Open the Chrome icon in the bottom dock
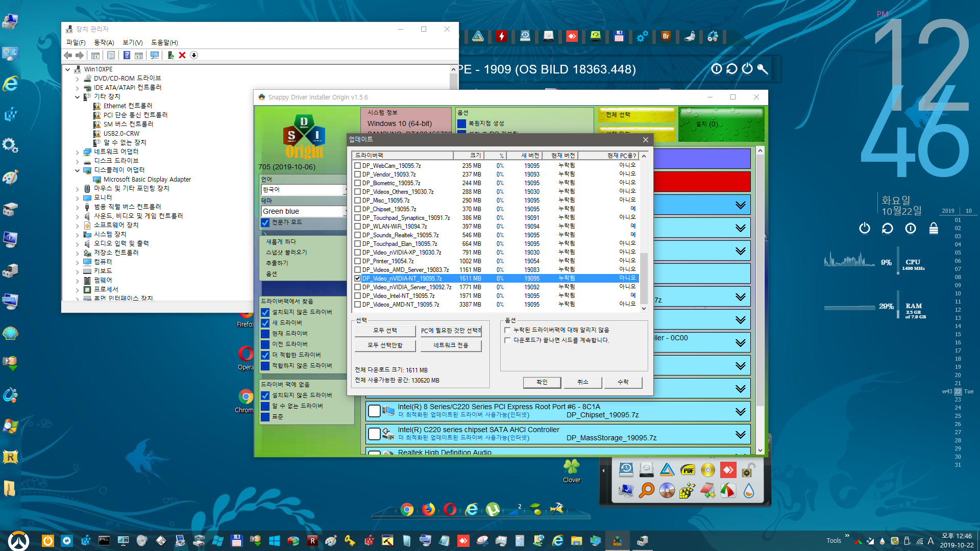Screen dimensions: 980x551 click(407, 509)
